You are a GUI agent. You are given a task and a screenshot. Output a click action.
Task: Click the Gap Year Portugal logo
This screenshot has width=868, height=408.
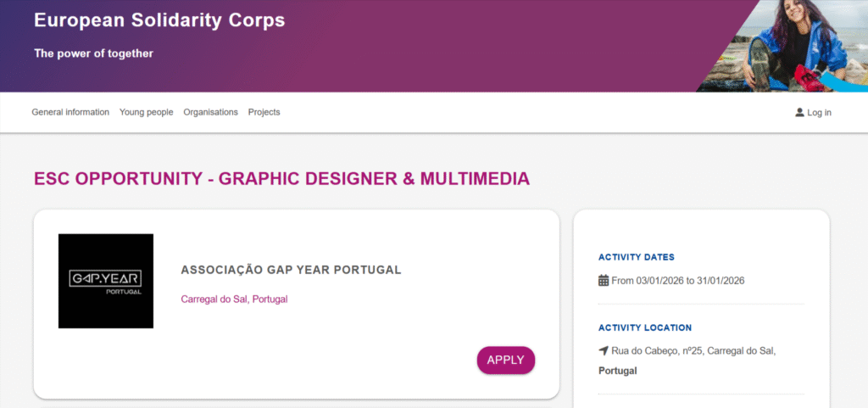click(106, 281)
